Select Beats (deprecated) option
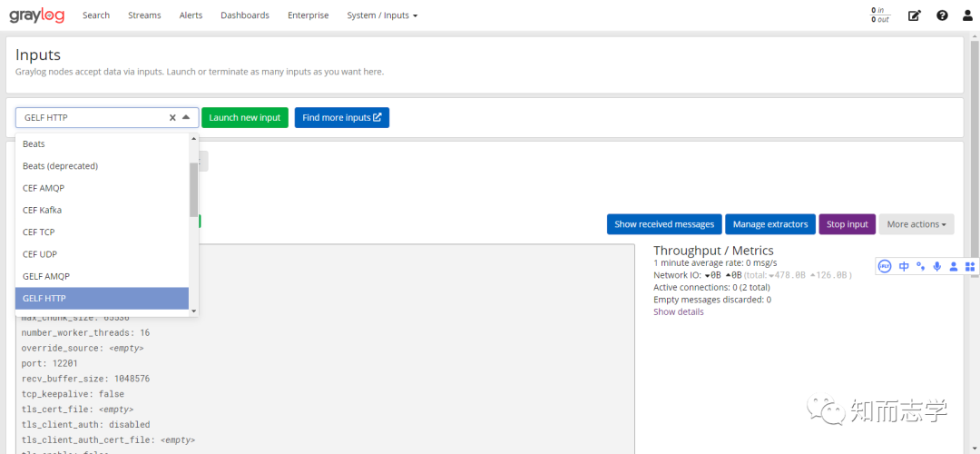Viewport: 980px width, 454px height. click(103, 166)
